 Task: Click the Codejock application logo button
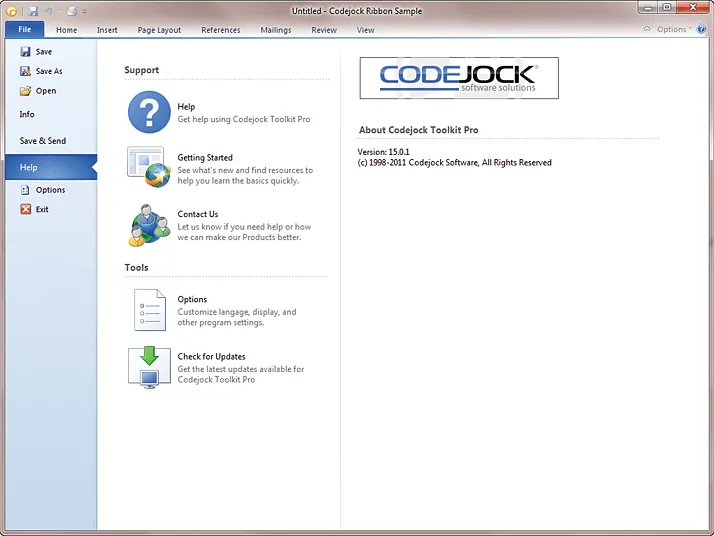pos(11,11)
